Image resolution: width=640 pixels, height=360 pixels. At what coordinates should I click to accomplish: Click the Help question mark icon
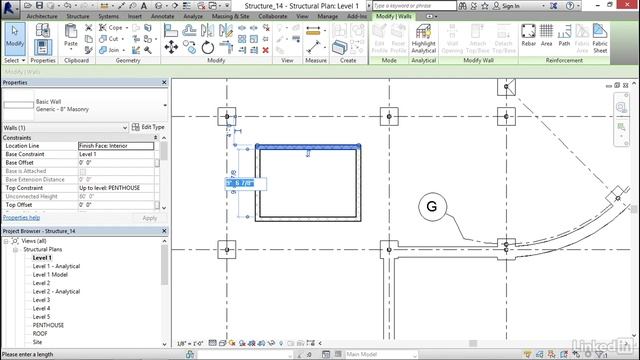click(570, 6)
